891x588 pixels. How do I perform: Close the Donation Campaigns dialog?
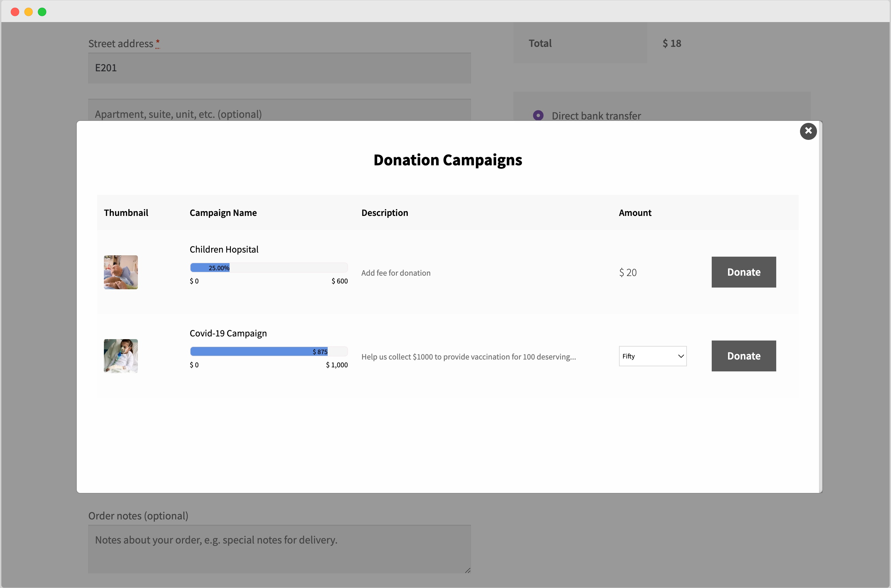click(808, 131)
